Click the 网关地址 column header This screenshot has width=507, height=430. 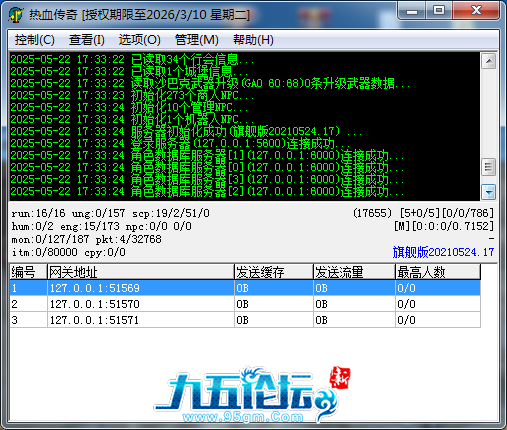[141, 272]
